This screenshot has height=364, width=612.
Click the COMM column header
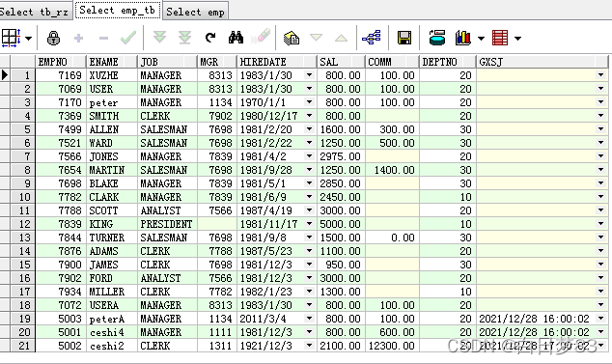coord(392,62)
